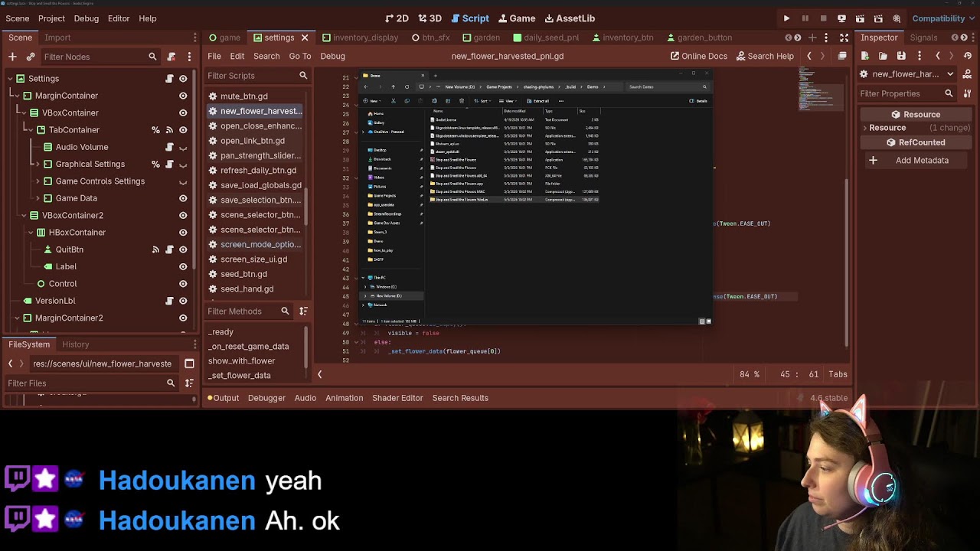Hide the Label node
Image resolution: width=980 pixels, height=551 pixels.
(183, 266)
